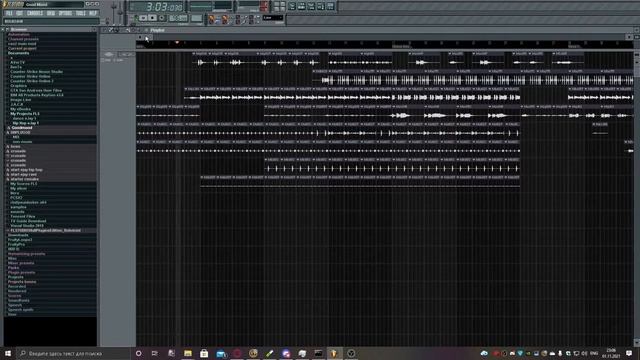Toggle browser with fourth shortcut icon
The height and width of the screenshot is (360, 640).
tap(321, 6)
